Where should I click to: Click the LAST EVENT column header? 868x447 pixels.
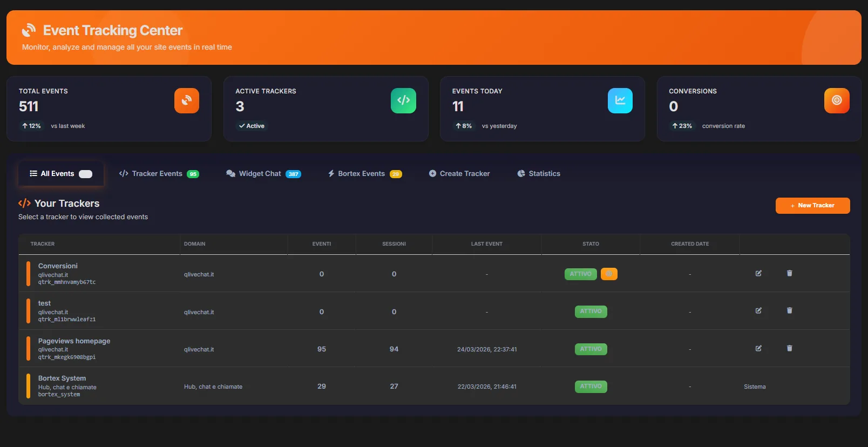tap(486, 244)
